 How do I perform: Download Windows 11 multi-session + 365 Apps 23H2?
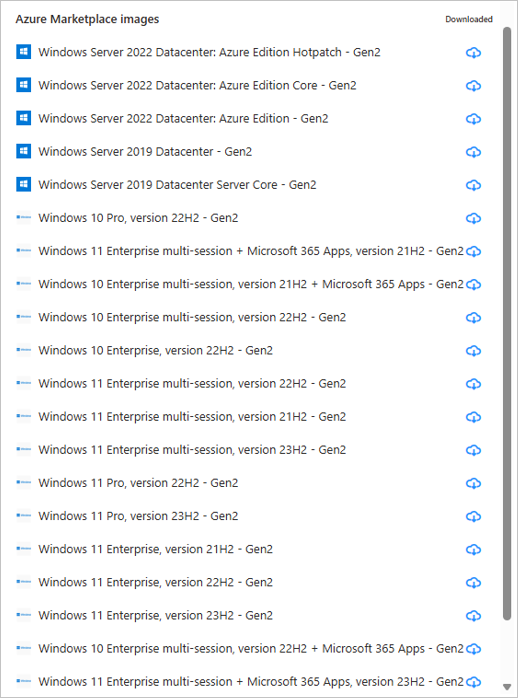pyautogui.click(x=473, y=682)
